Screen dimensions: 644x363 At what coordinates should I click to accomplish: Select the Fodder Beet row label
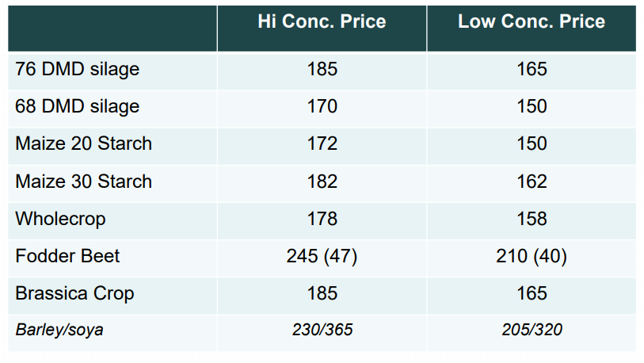pos(67,256)
